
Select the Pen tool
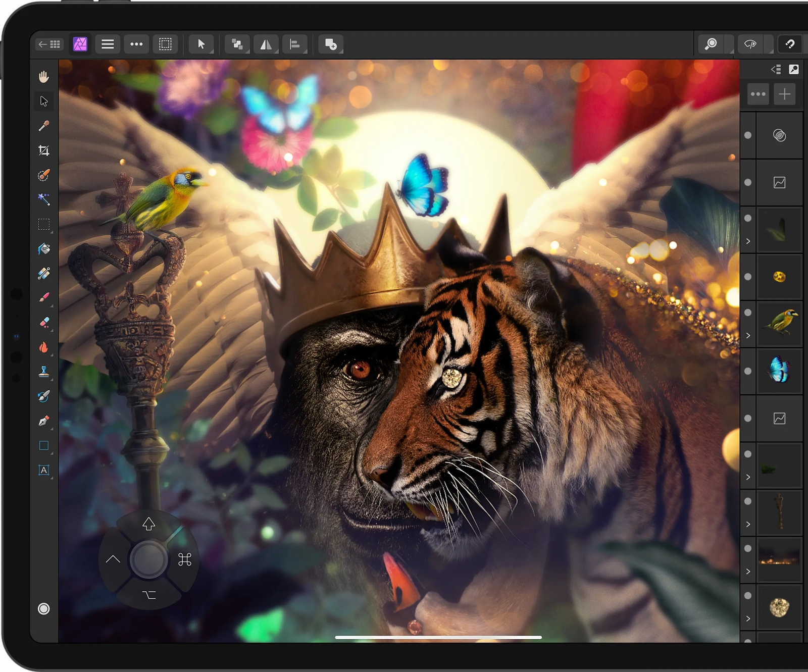coord(44,421)
